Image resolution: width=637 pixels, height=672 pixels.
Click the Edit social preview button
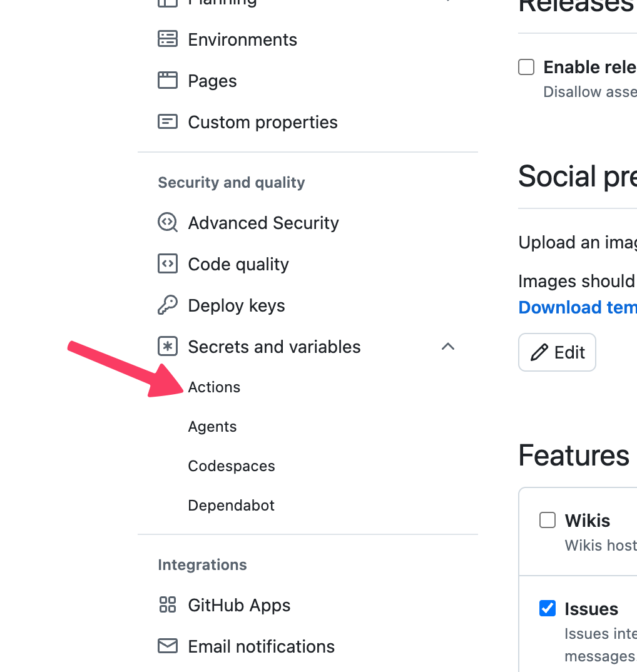pos(557,352)
